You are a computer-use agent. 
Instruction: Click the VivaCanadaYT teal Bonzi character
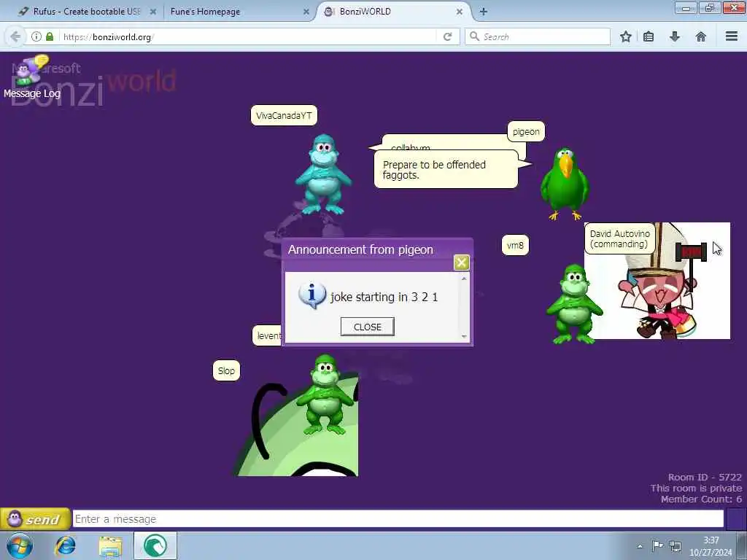tap(323, 174)
